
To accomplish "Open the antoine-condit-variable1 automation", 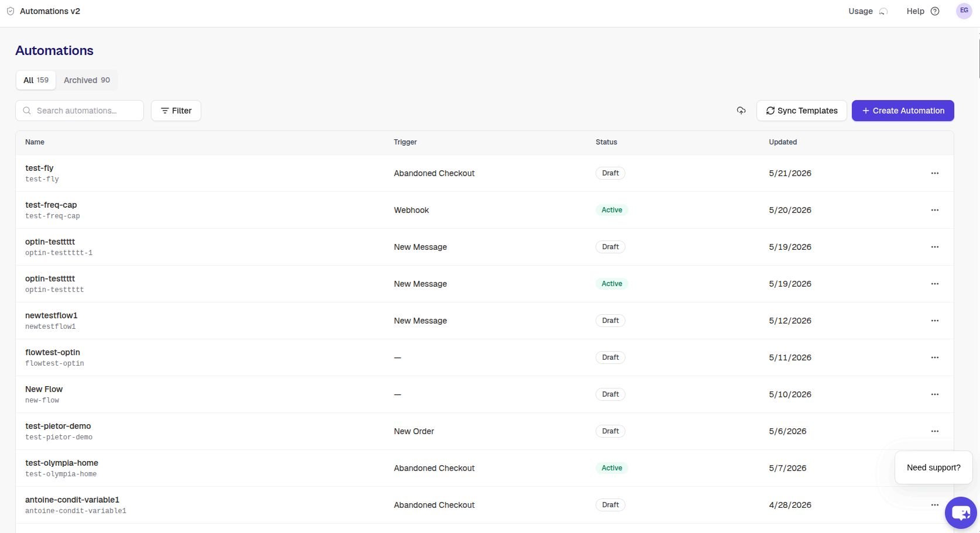I will point(72,500).
